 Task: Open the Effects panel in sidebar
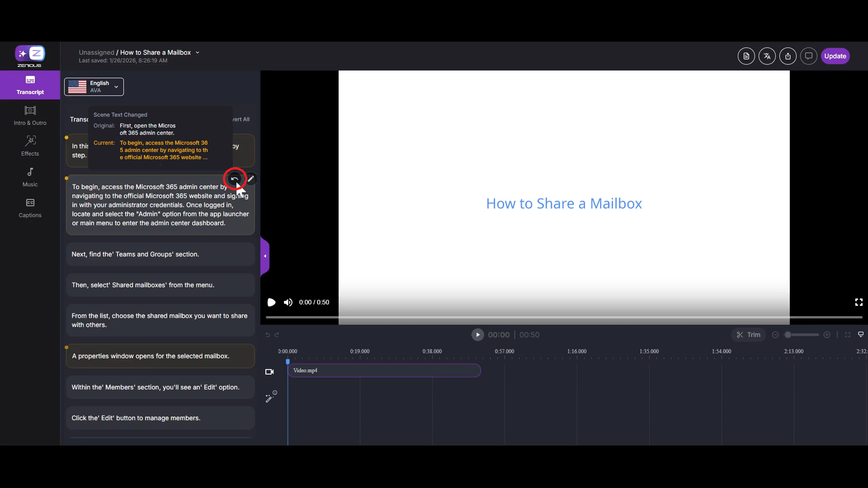pos(30,146)
